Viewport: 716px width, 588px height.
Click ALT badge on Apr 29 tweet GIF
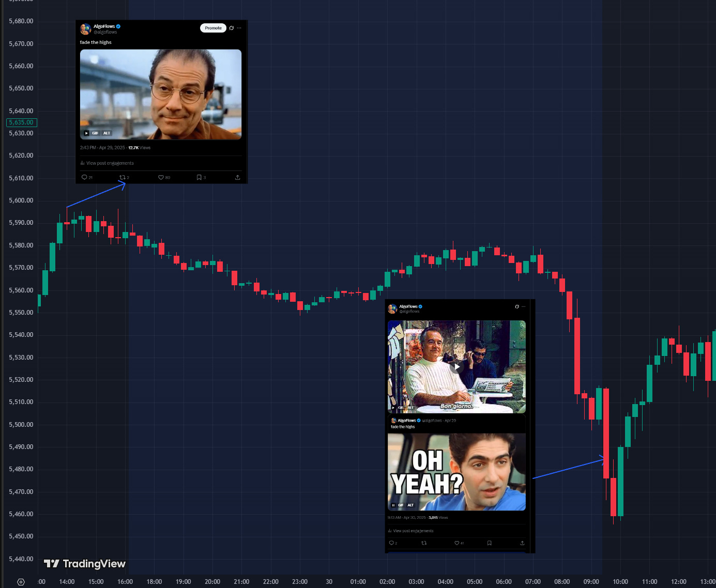pos(106,133)
